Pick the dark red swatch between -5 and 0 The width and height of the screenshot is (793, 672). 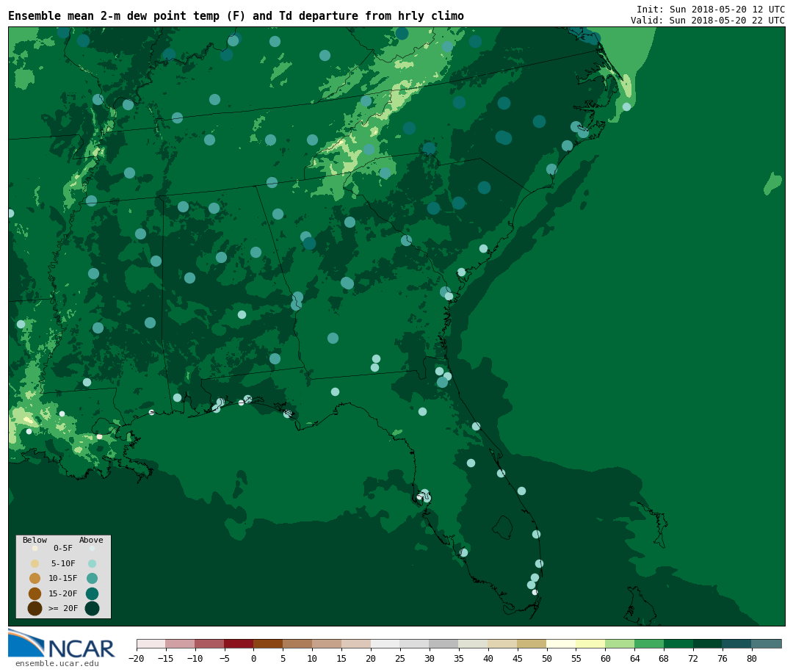(239, 643)
